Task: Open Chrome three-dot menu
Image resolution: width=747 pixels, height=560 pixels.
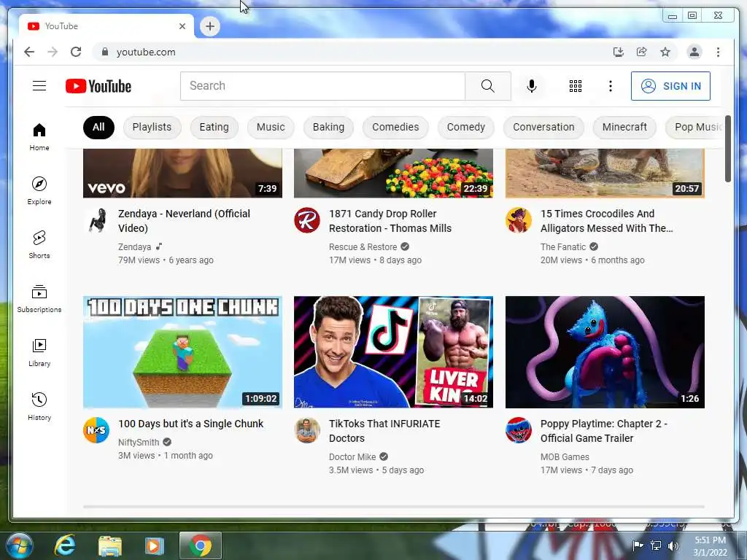Action: point(718,52)
